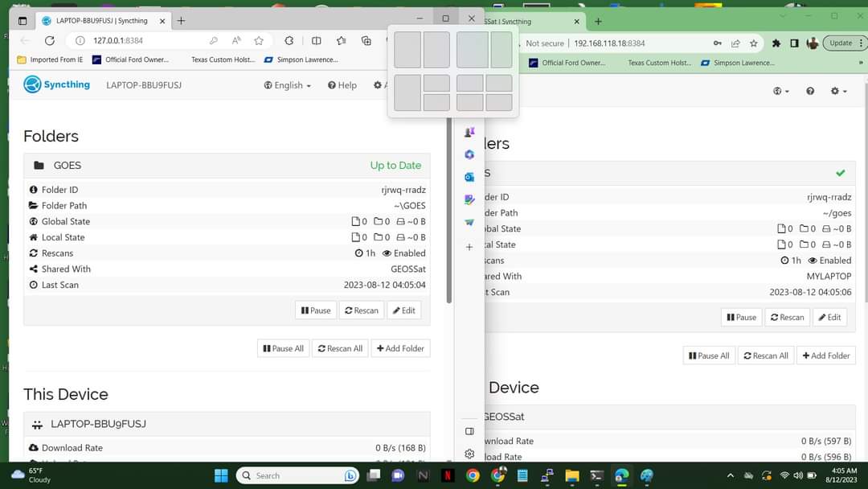Image resolution: width=868 pixels, height=489 pixels.
Task: Open the Favorites list icon in Edge toolbar
Action: (341, 40)
